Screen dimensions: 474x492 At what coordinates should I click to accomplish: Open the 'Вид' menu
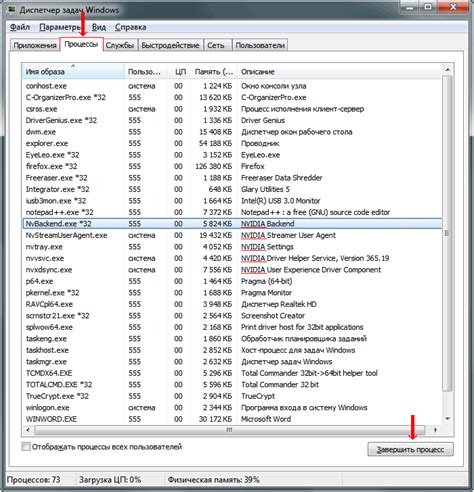point(99,27)
